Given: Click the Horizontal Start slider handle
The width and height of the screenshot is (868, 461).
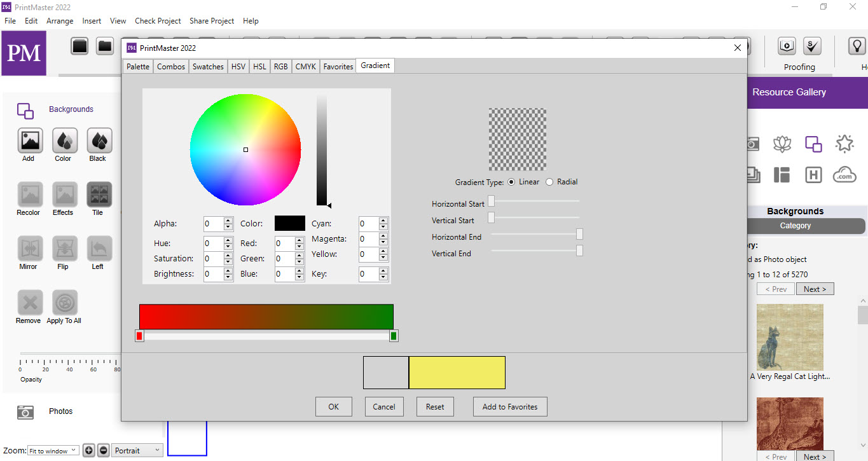Looking at the screenshot, I should tap(491, 202).
